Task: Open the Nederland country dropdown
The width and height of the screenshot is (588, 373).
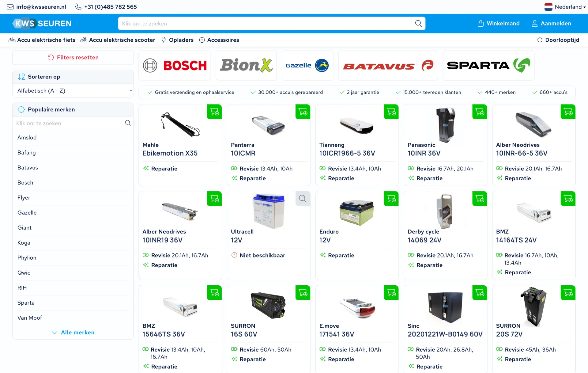Action: (x=565, y=7)
